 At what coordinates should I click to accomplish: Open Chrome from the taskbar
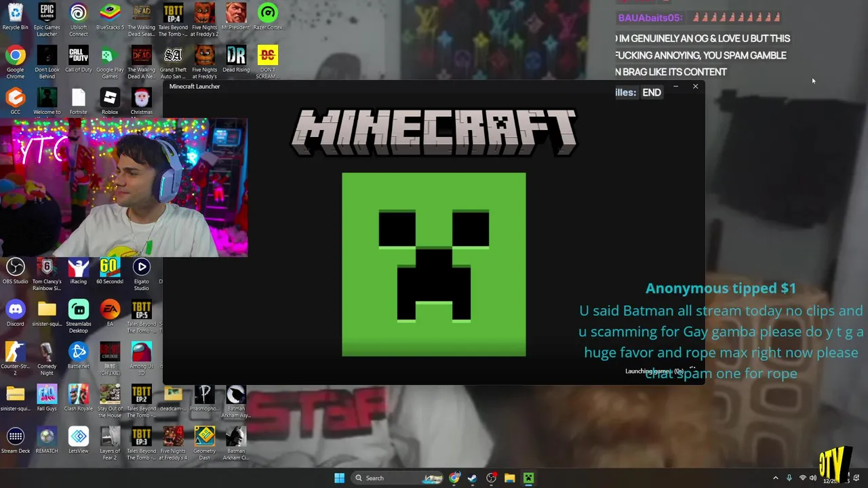[454, 478]
